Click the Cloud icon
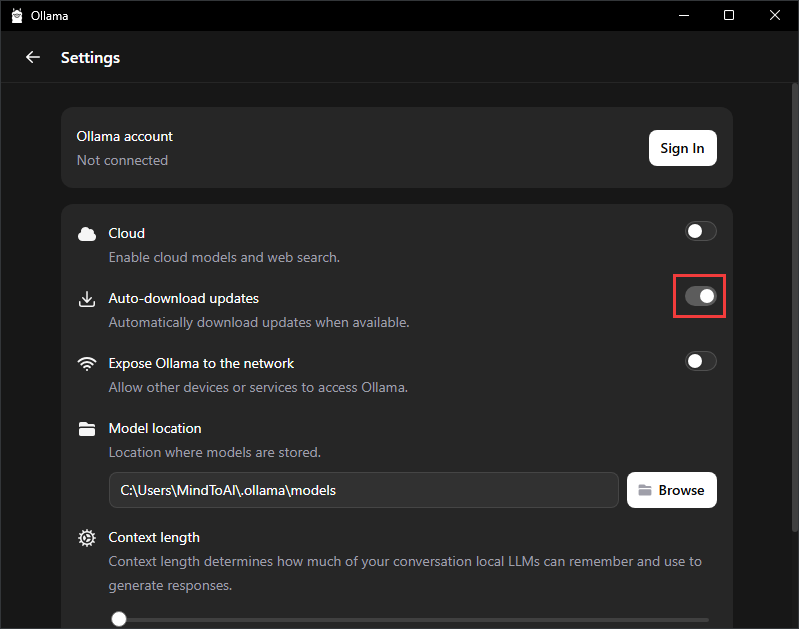799x629 pixels. point(87,234)
